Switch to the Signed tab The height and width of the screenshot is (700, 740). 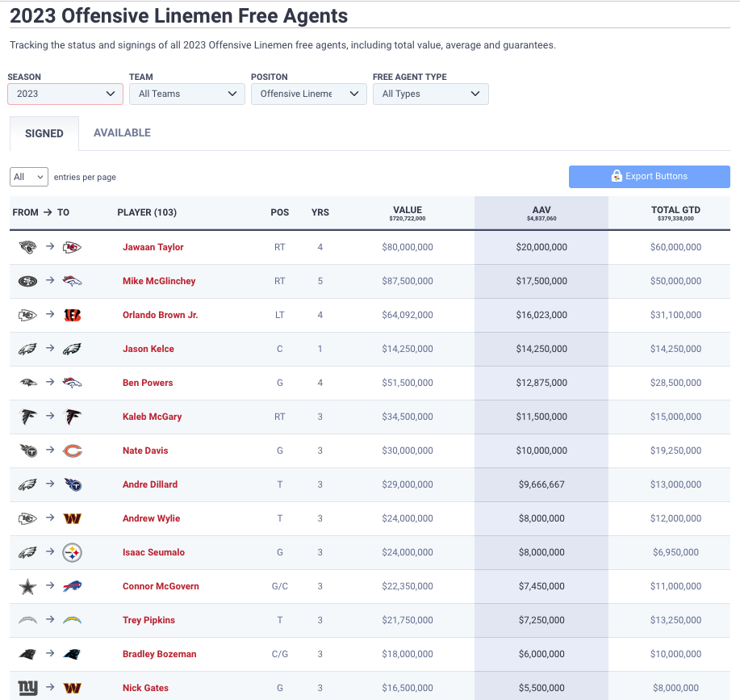[x=44, y=133]
